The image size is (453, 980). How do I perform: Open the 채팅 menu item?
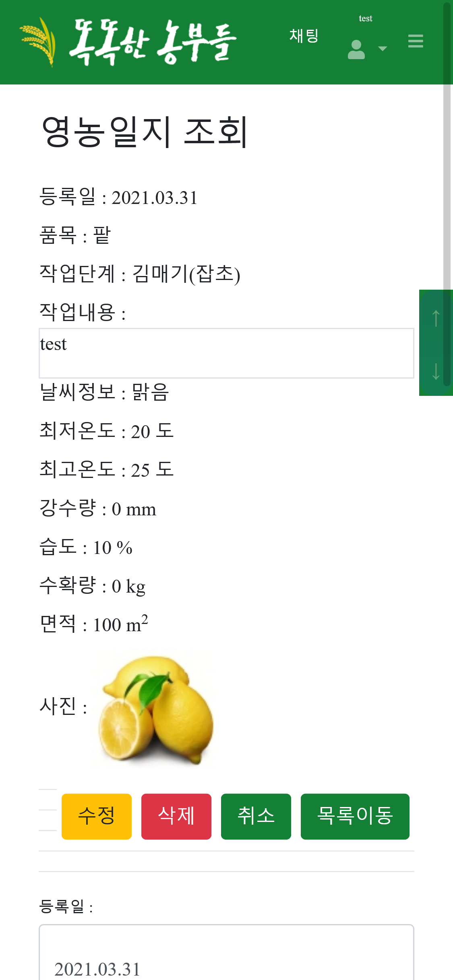[x=304, y=36]
